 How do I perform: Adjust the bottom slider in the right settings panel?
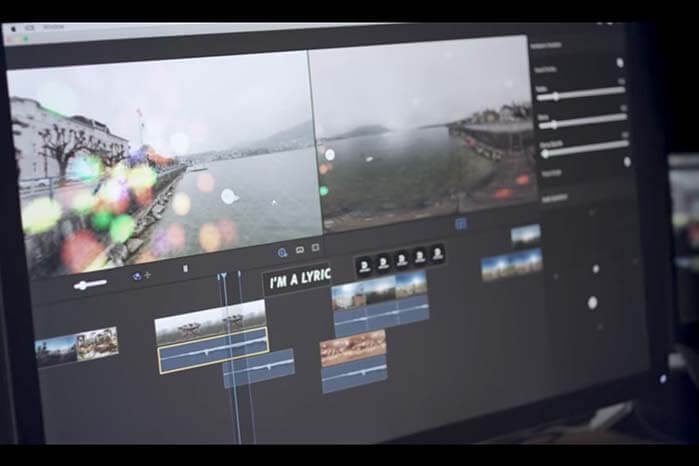[584, 149]
